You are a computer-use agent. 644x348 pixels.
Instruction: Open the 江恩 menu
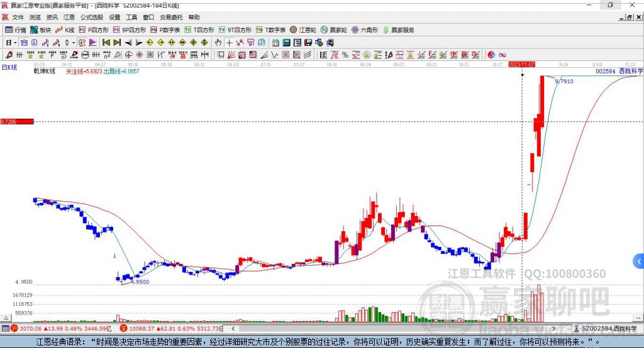[69, 17]
